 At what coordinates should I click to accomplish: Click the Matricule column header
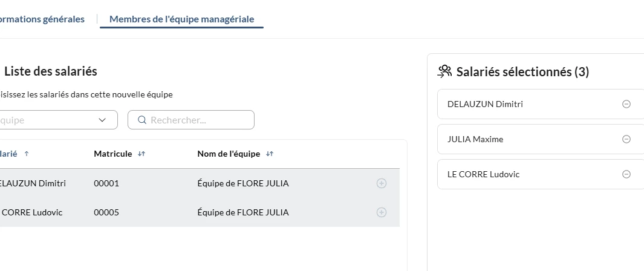112,154
